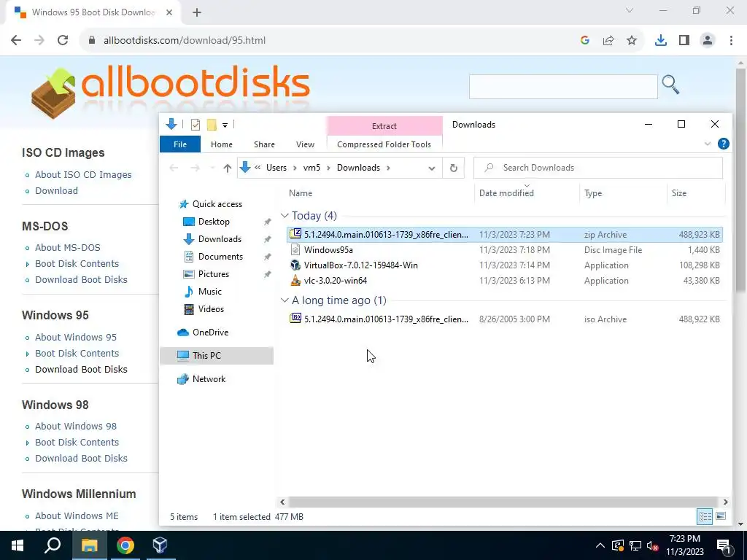
Task: Click the Chrome address bar URL
Action: coord(185,41)
